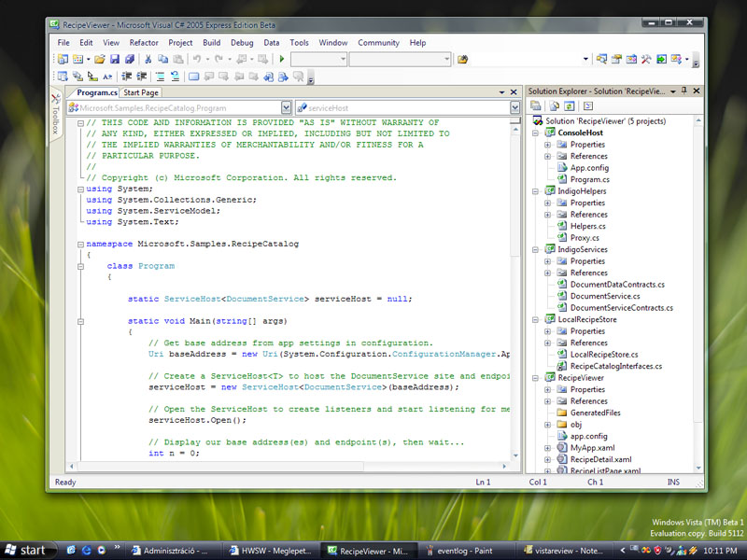
Task: Collapse the IndigoHelpers project node
Action: pos(535,191)
